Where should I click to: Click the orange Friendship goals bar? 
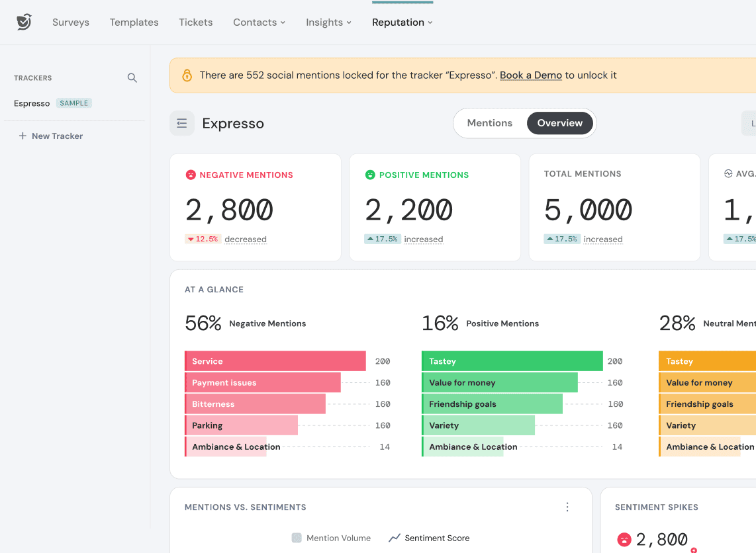pos(707,404)
